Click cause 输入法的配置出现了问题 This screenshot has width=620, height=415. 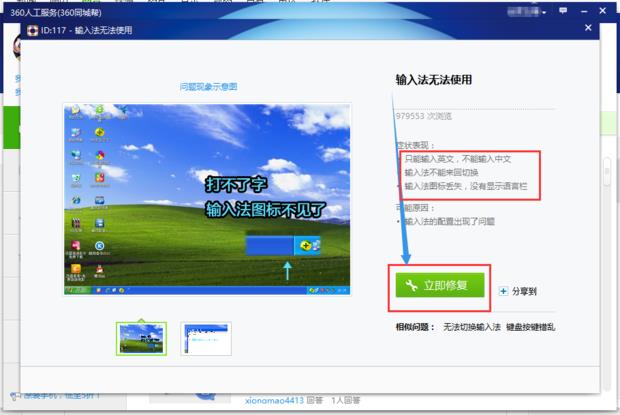click(448, 221)
